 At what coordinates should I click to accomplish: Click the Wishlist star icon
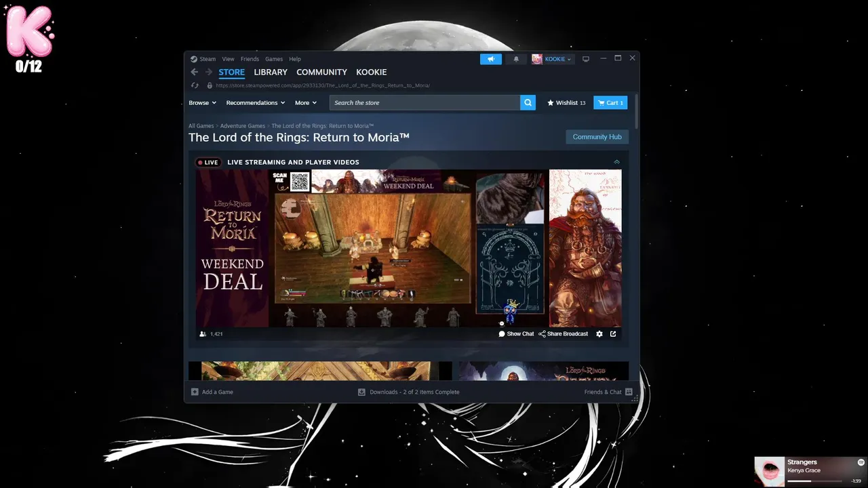[551, 103]
